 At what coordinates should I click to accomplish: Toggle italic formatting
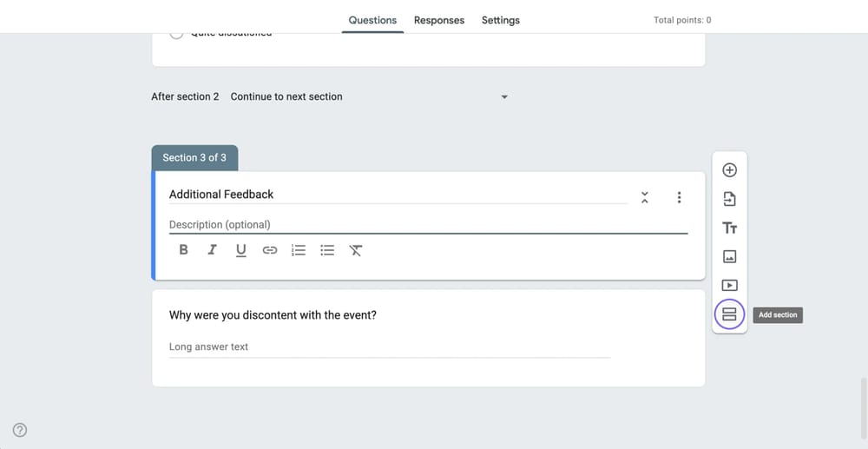coord(212,250)
